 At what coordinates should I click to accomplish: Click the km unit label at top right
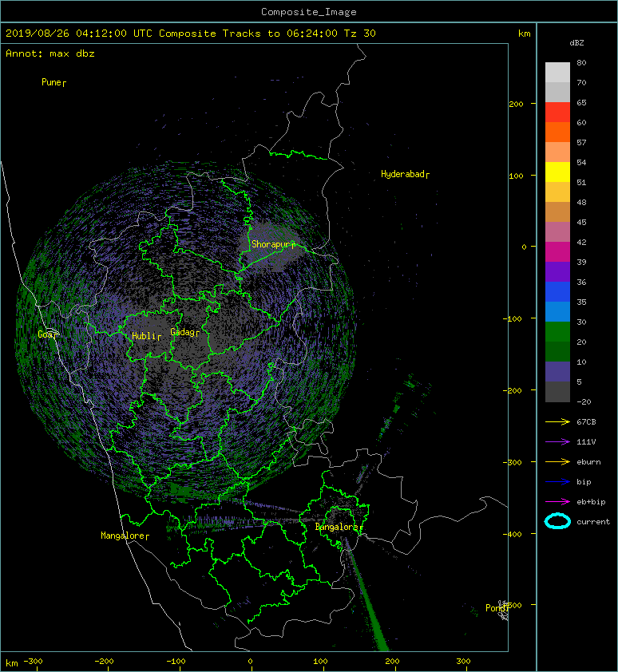coord(524,34)
